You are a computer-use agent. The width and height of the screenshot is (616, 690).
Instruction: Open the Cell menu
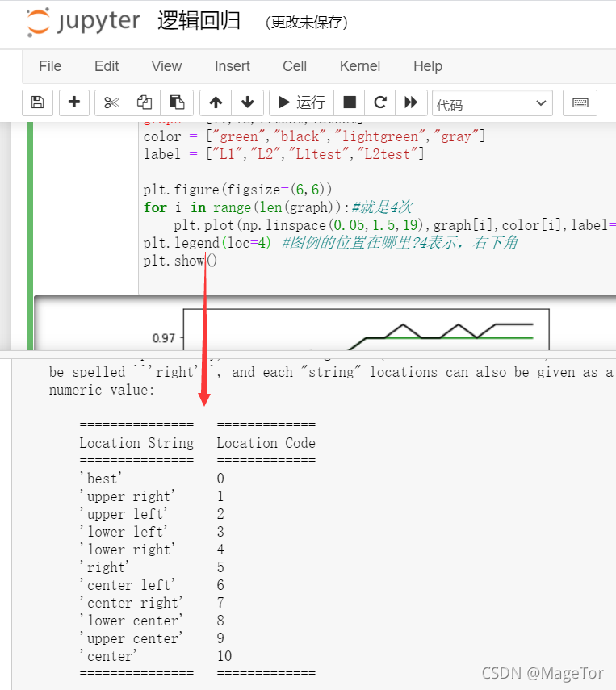pos(295,66)
